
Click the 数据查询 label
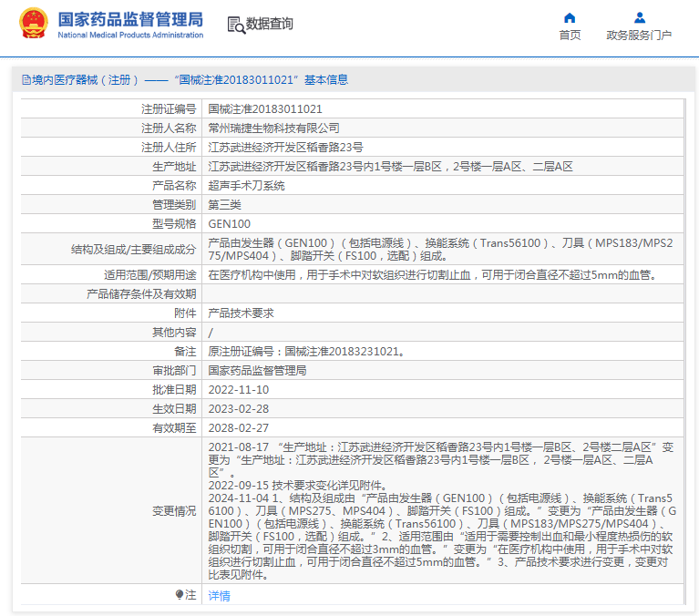point(269,24)
